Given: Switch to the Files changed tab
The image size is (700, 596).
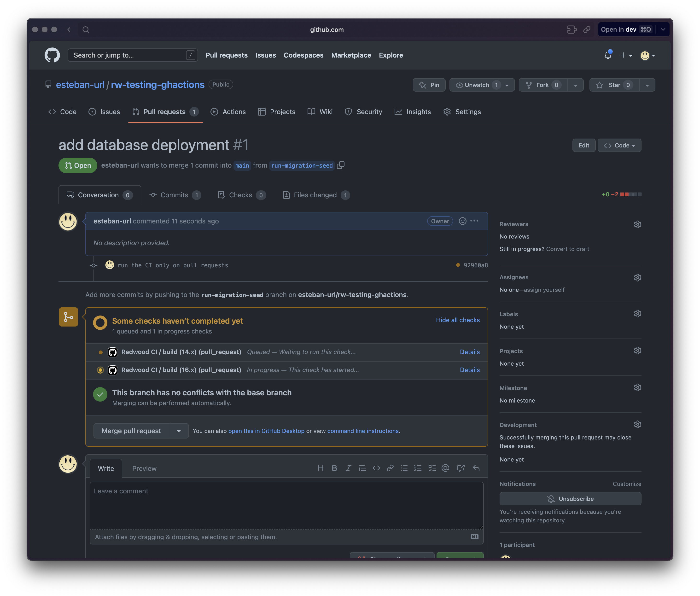Looking at the screenshot, I should 316,195.
